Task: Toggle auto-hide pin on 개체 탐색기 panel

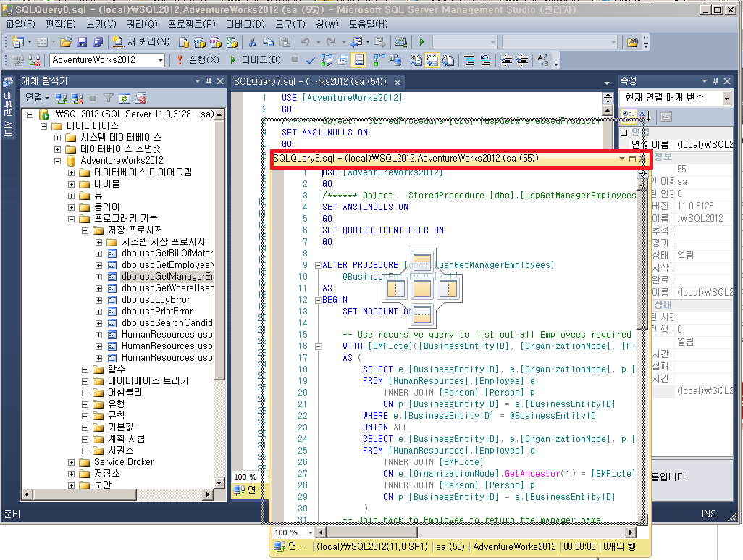Action: coord(209,81)
